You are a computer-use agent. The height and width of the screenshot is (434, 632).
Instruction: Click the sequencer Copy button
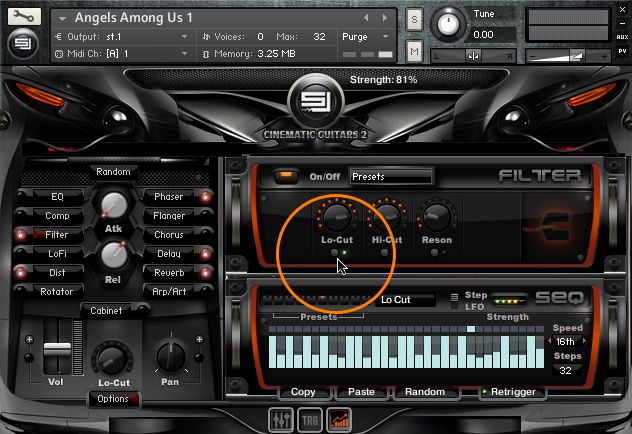tap(303, 392)
